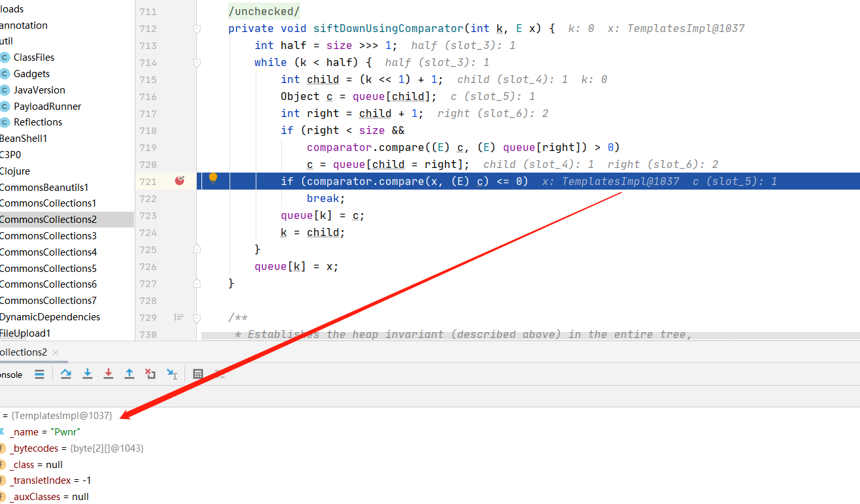Click the Drop Frame icon

150,374
